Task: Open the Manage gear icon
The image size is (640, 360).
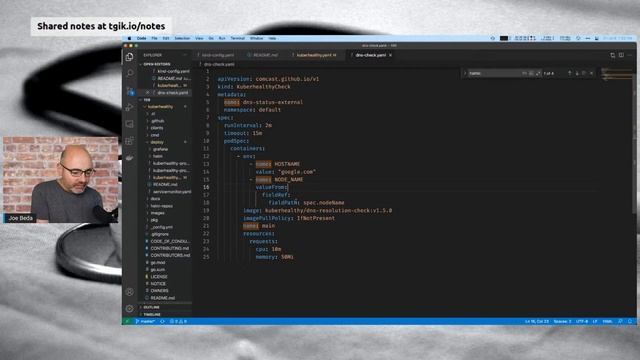Action: pyautogui.click(x=129, y=309)
